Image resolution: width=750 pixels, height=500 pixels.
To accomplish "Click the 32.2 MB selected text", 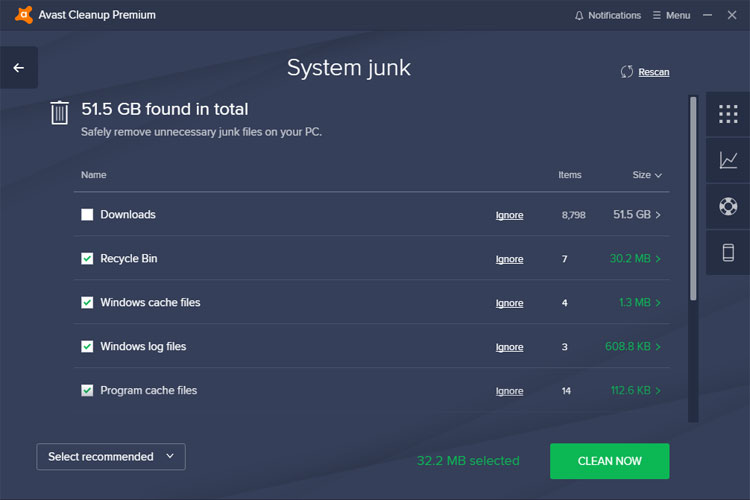I will (468, 461).
